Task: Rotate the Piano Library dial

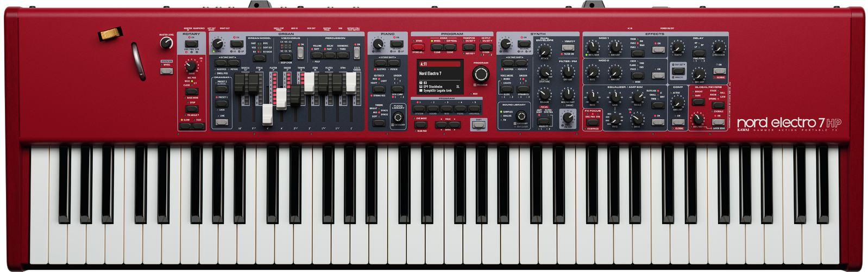Action: coord(398,117)
